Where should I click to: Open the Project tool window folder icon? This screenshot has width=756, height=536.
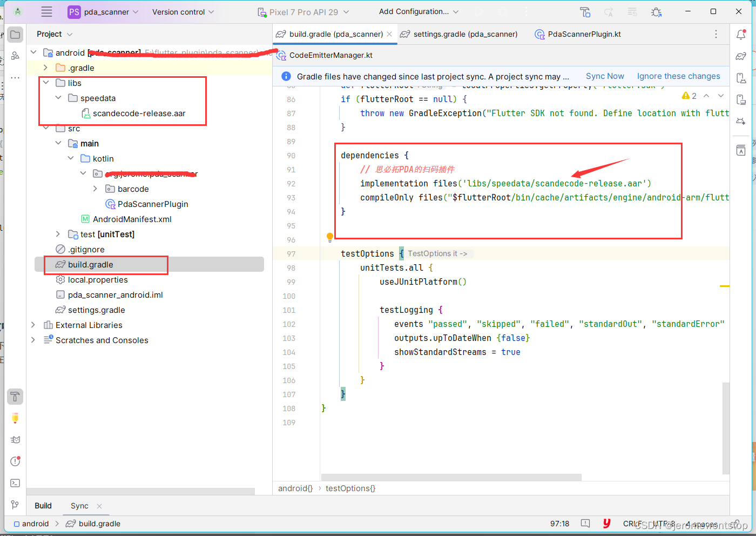pyautogui.click(x=15, y=34)
